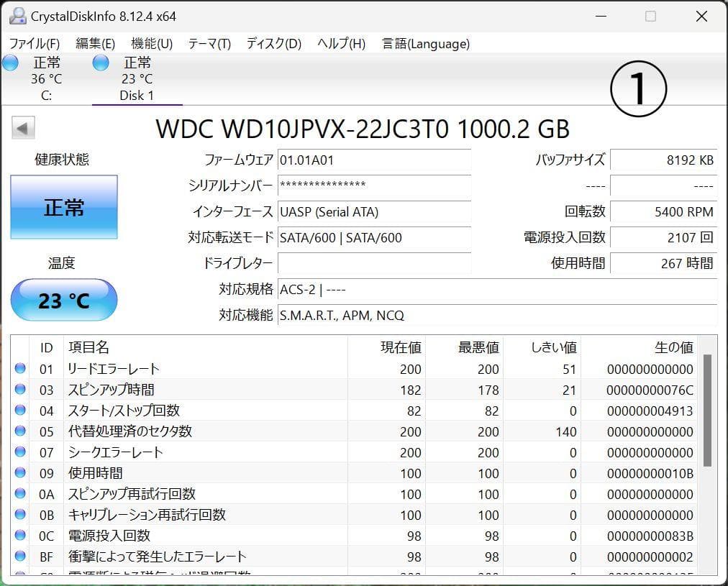Open the 機能(U) menu

click(152, 44)
